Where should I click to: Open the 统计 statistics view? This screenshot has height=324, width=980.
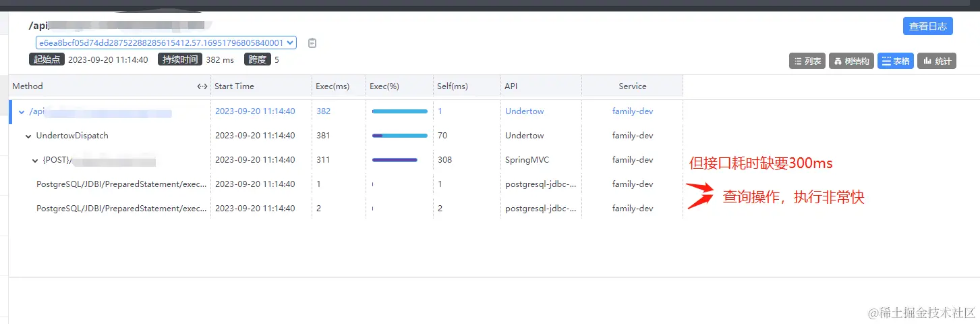pyautogui.click(x=937, y=61)
